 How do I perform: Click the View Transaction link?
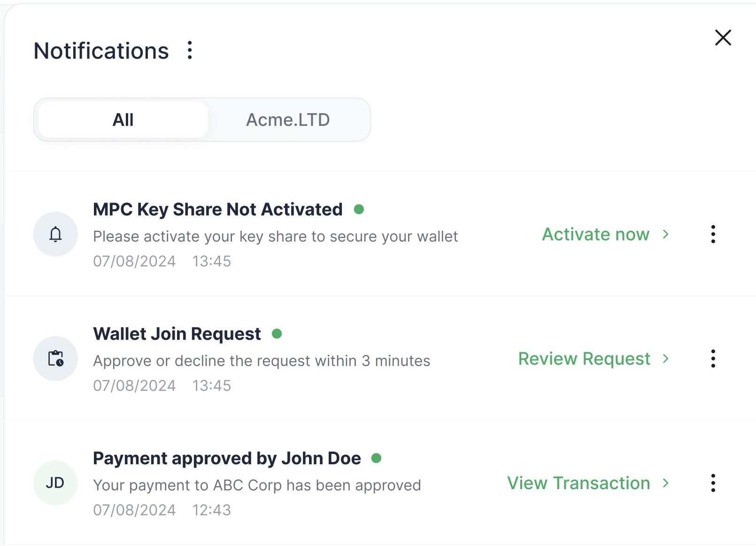coord(578,483)
